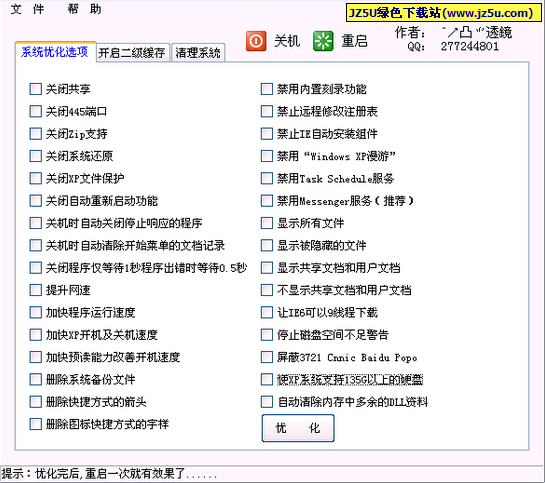The image size is (545, 483).
Task: Tick the 显示所有文件 checkbox
Action: click(267, 223)
